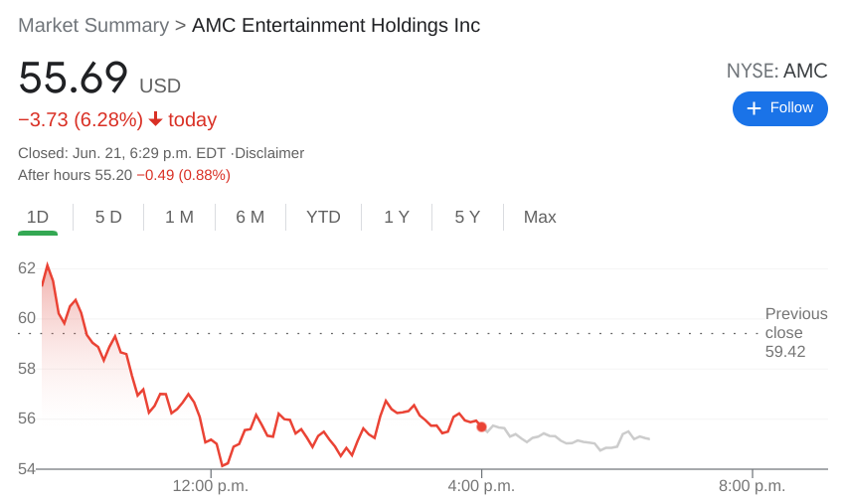
Task: Switch to the 5 D tab
Action: 108,217
